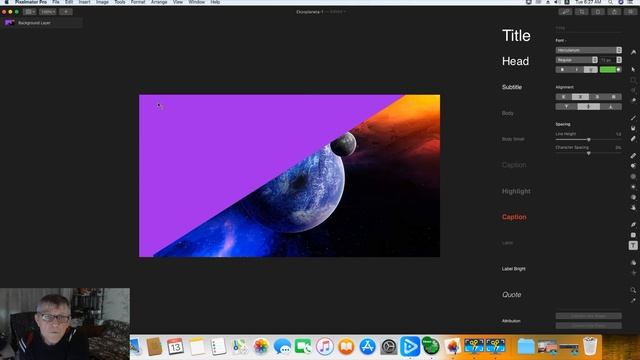Open the Edit menu
640x360 pixels.
pos(69,2)
